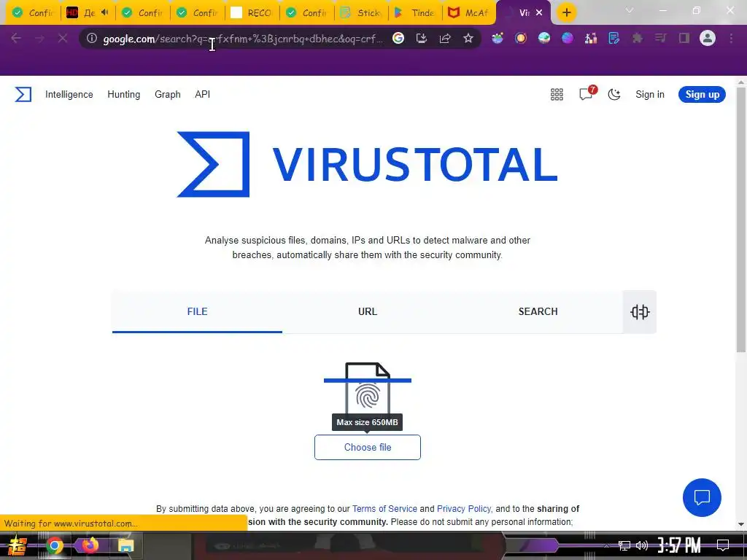Open the Intelligence menu item

pos(69,94)
